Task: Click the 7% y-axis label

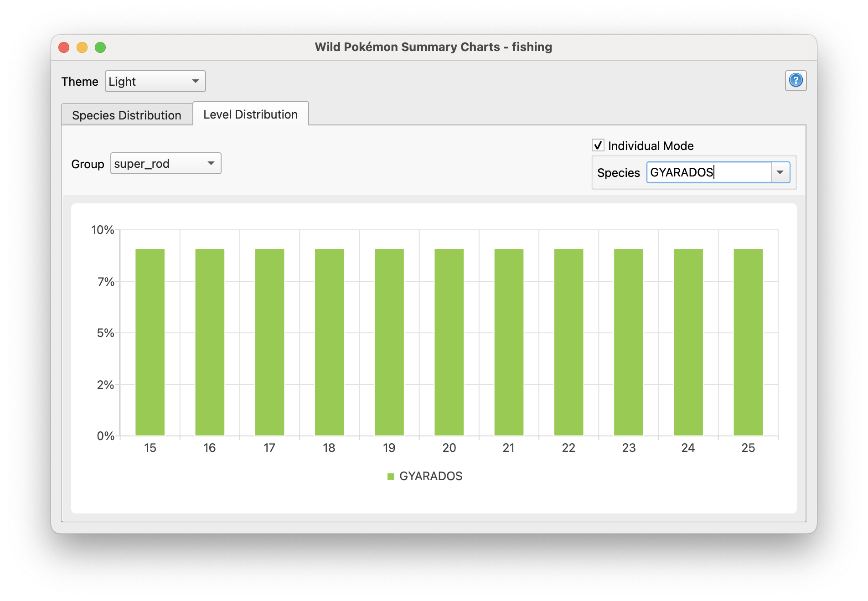Action: coord(106,282)
